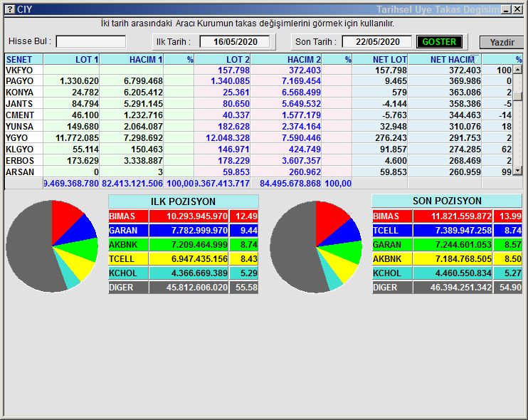This screenshot has height=420, width=528.
Task: Click the GOSTER button
Action: point(439,42)
